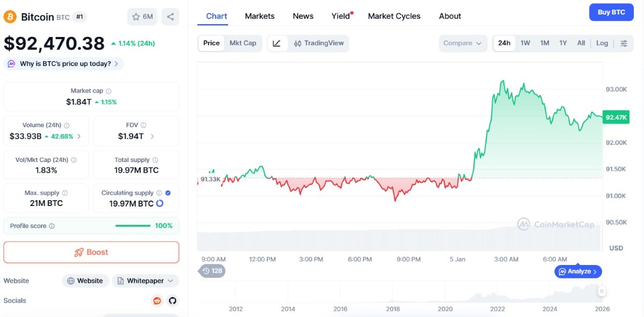Open the Website link
Image resolution: width=644 pixels, height=317 pixels.
[x=86, y=281]
